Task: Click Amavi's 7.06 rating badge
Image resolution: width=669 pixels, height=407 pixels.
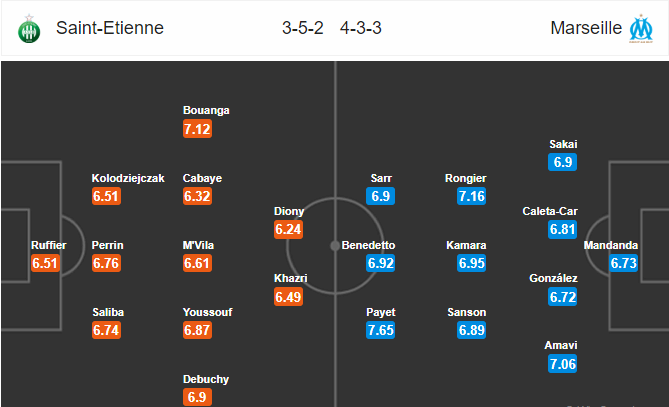Action: click(x=562, y=364)
